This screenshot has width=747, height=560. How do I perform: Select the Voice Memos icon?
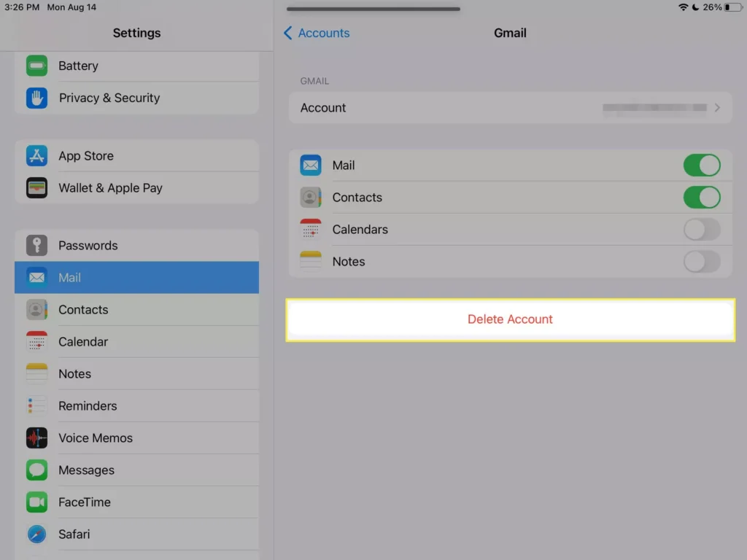pos(36,438)
